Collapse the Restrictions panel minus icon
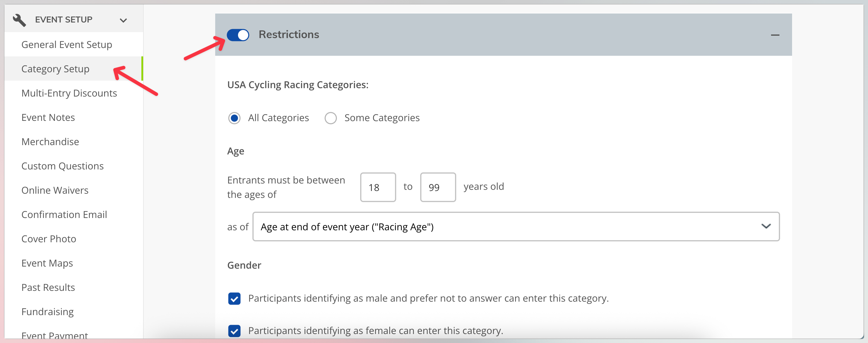Screen dimensions: 868x343 click(775, 35)
